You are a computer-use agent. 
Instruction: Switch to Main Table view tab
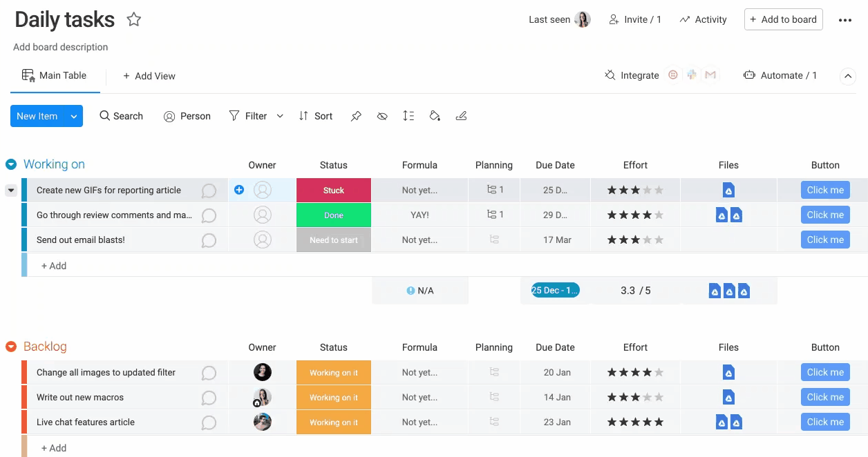coord(55,75)
